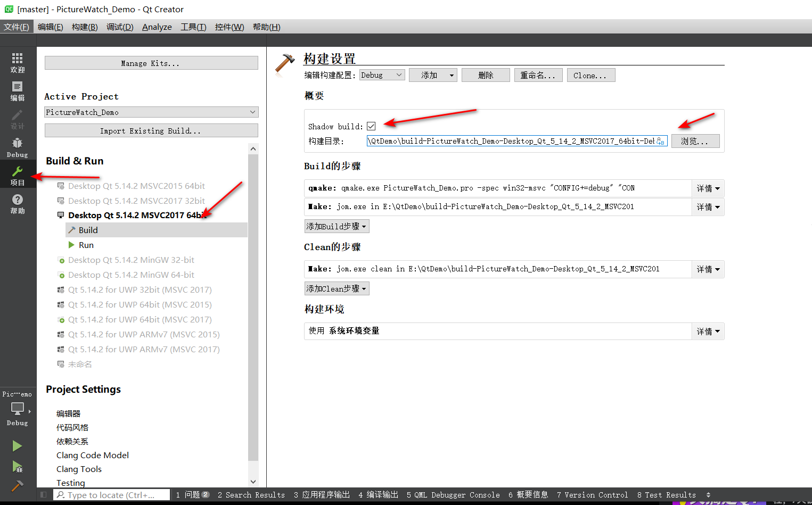Expand 详情 details for the clean Make step

(x=708, y=269)
